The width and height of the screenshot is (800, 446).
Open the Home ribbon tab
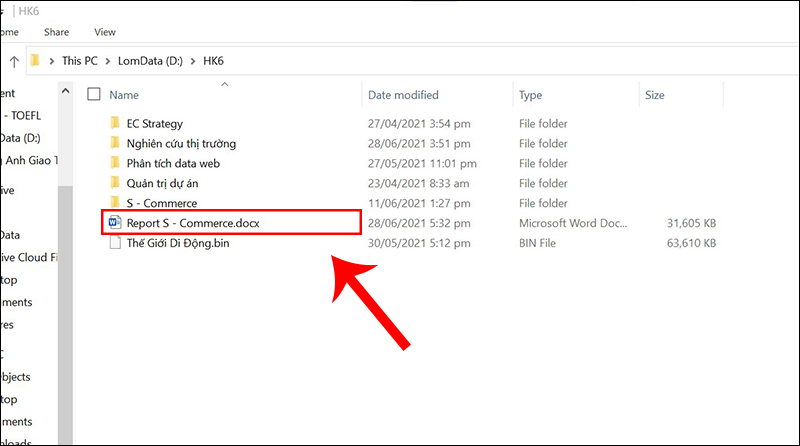9,32
